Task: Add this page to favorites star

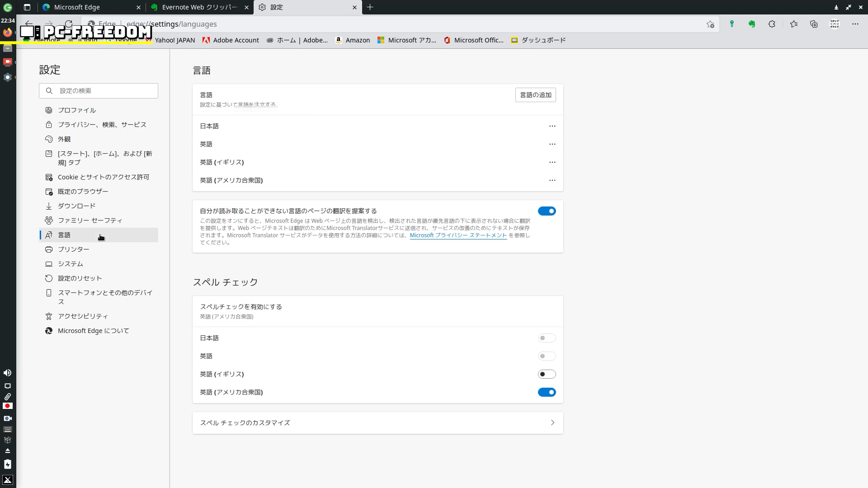Action: coord(710,24)
